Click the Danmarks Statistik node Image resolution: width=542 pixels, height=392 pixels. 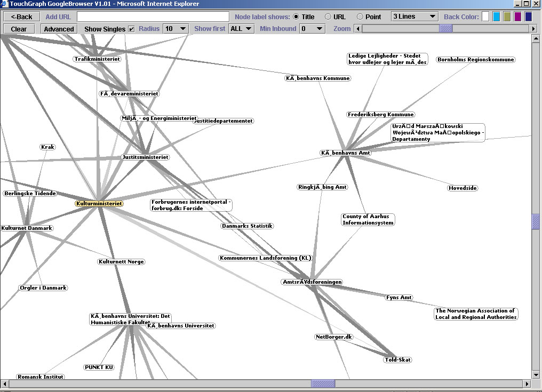coord(247,226)
